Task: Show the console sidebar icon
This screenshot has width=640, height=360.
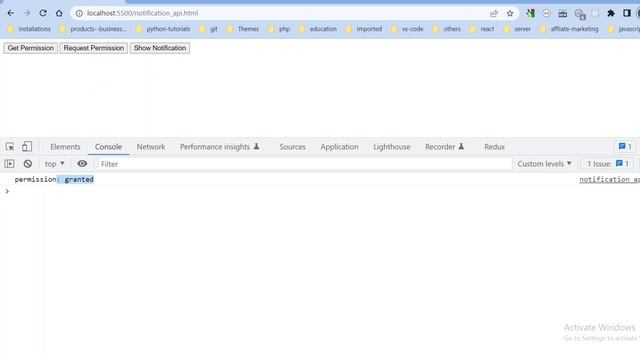Action: click(x=9, y=164)
